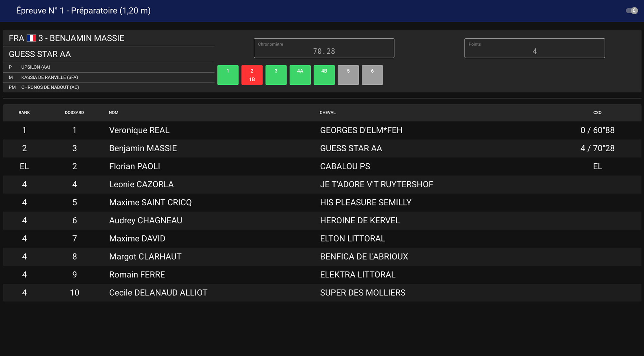Click grey obstacle 5 box
This screenshot has height=356, width=644.
click(348, 75)
